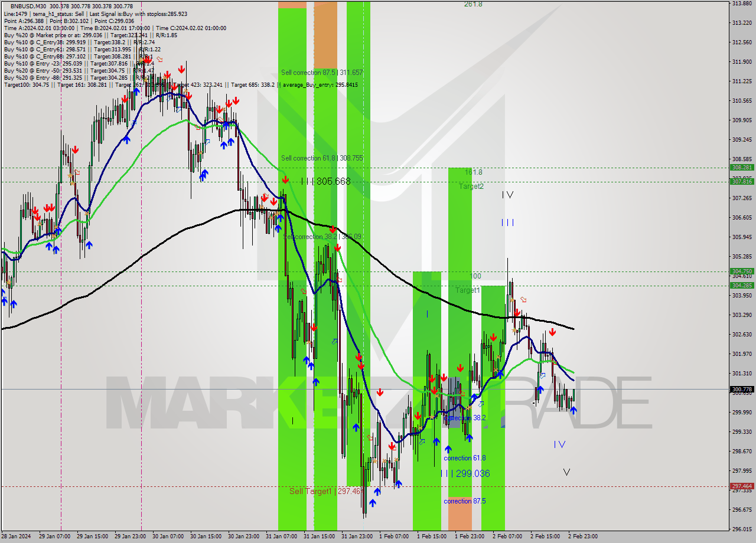Click the 303.290 price axis value
Viewport: 756px width, 543px height.
pyautogui.click(x=742, y=315)
